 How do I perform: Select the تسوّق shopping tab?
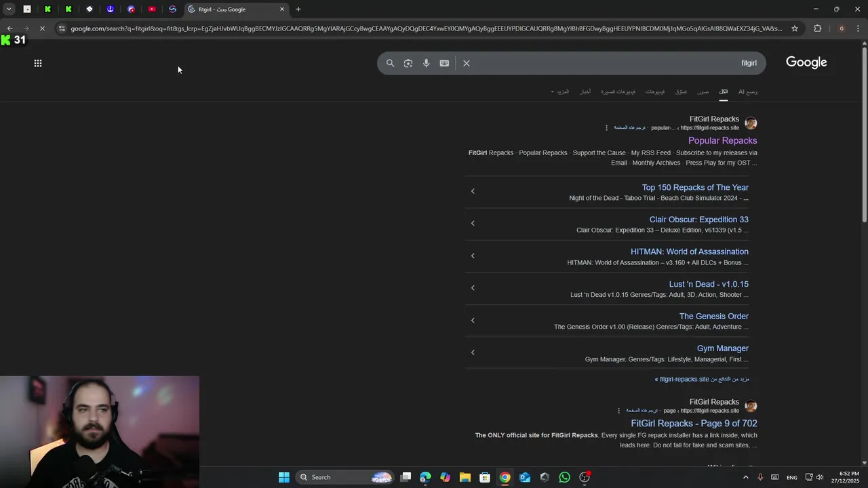pos(682,91)
